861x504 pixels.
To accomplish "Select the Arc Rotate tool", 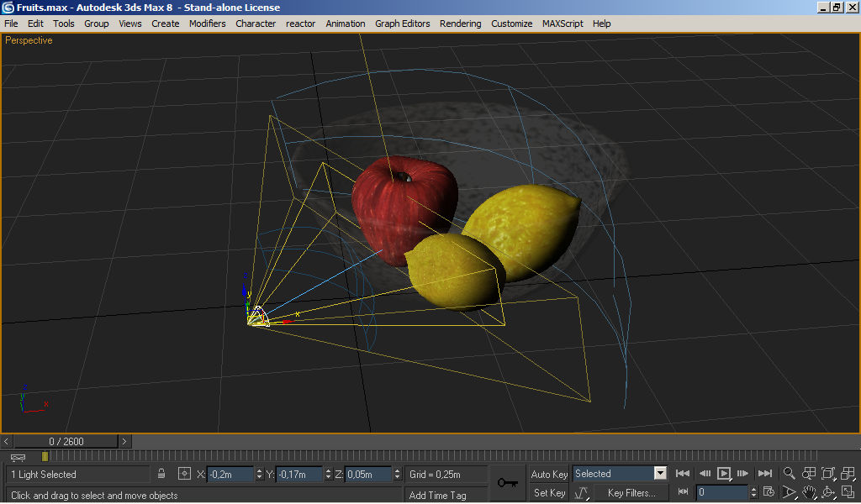I will point(828,492).
